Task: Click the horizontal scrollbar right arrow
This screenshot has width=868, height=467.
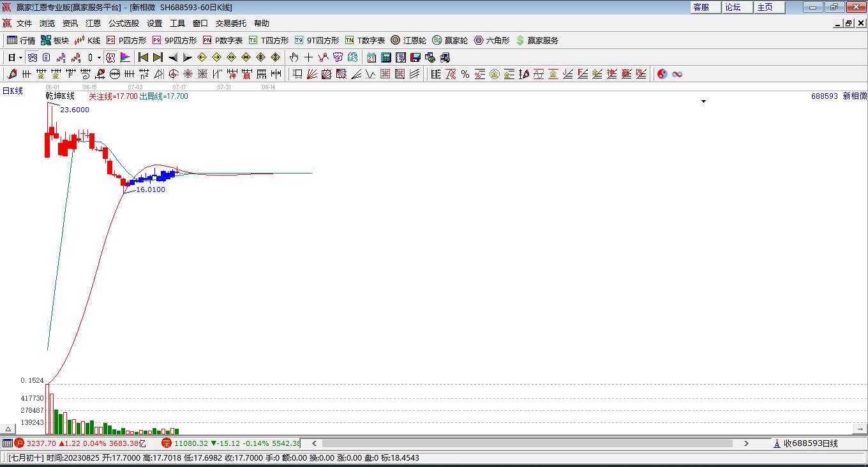Action: click(x=746, y=443)
